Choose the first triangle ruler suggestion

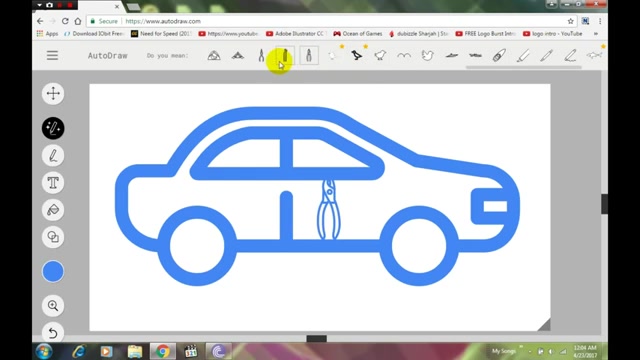point(214,56)
